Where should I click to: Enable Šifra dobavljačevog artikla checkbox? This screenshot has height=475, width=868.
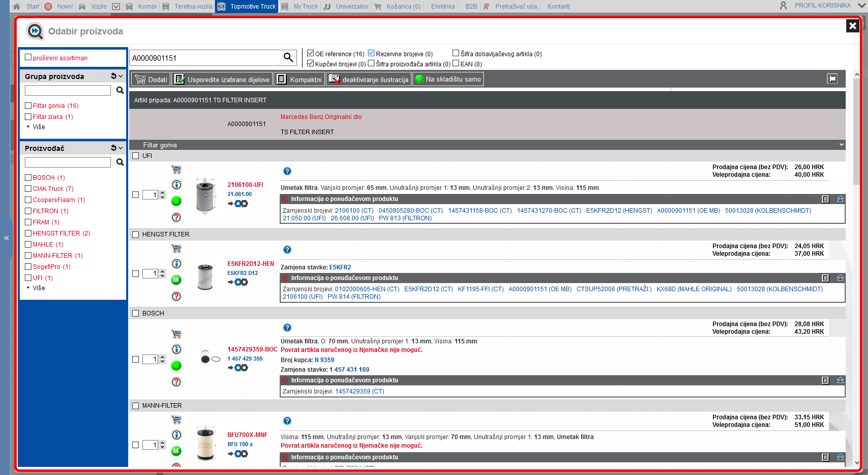pos(456,53)
